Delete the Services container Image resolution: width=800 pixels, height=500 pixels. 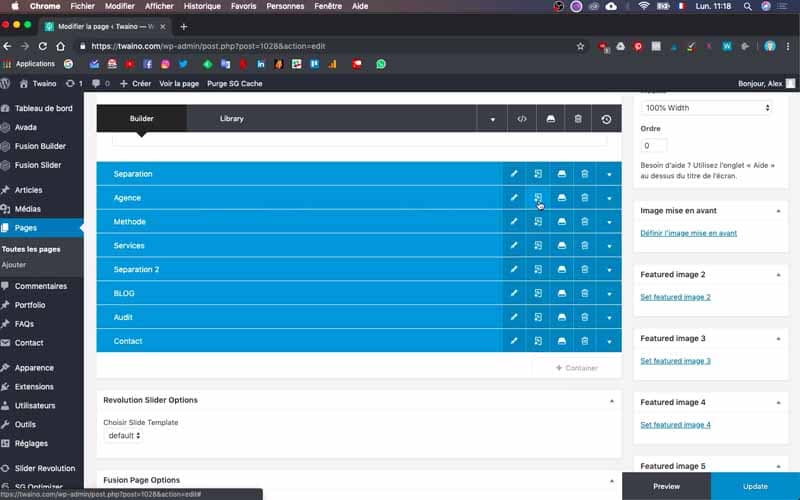coord(585,245)
